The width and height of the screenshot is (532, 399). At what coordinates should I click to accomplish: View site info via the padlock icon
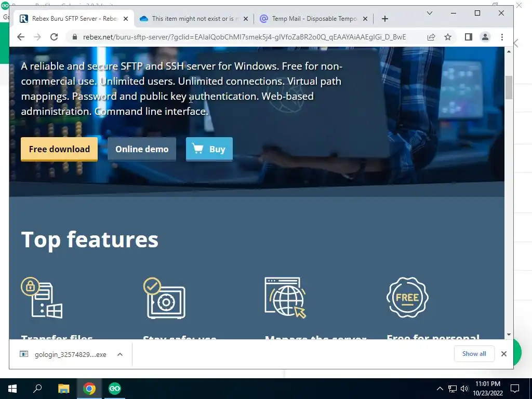pyautogui.click(x=75, y=37)
